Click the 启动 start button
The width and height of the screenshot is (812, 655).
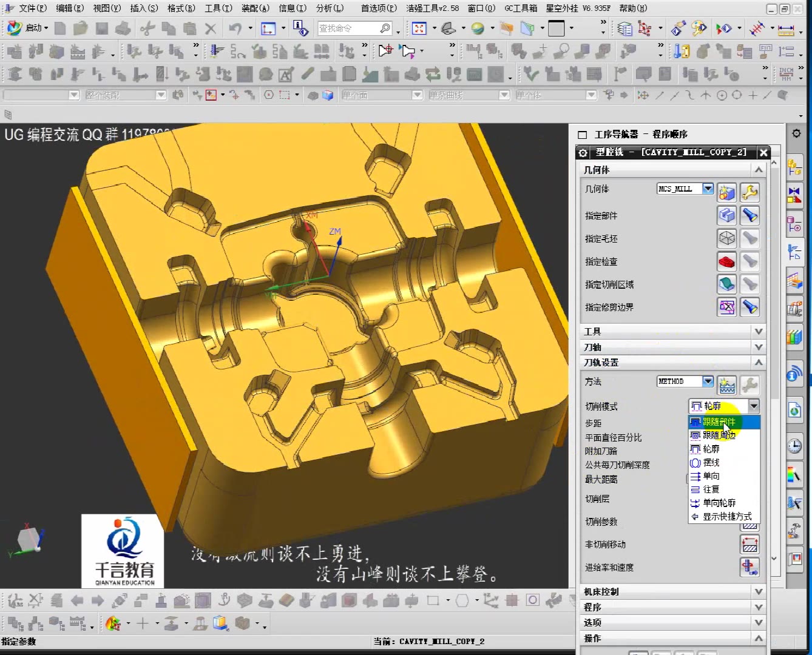coord(27,28)
